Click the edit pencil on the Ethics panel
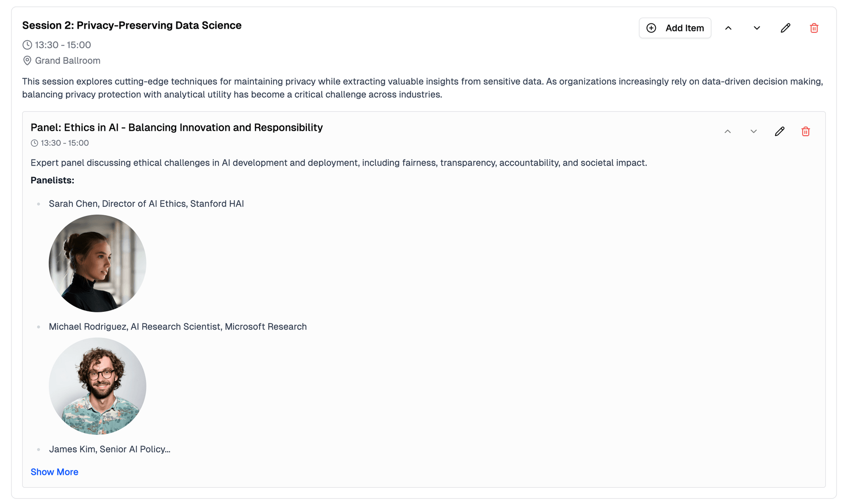 [x=780, y=131]
